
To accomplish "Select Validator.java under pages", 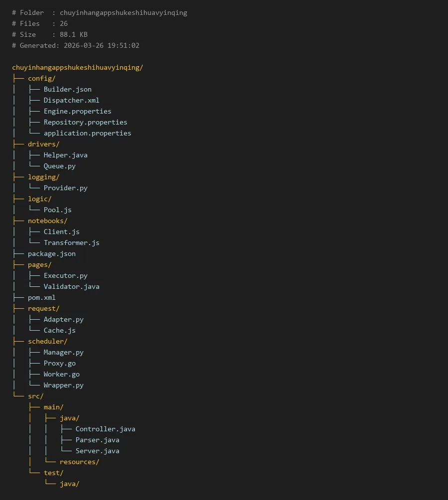I will (x=71, y=286).
